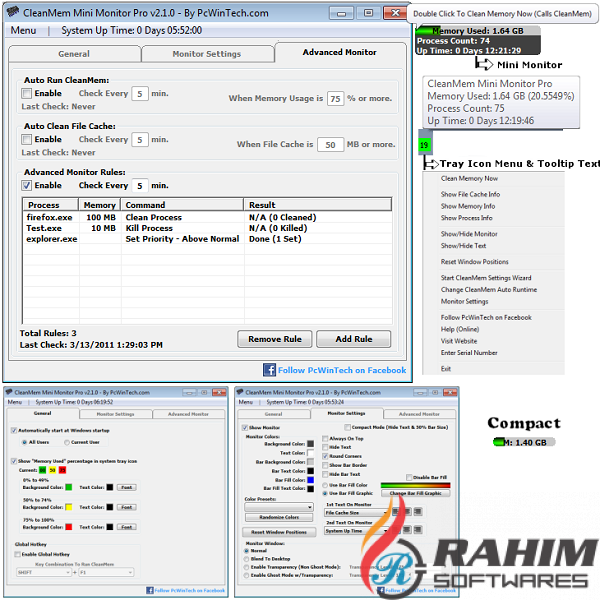Choose Exit in tray menu
Screen dimensions: 600x600
(446, 368)
